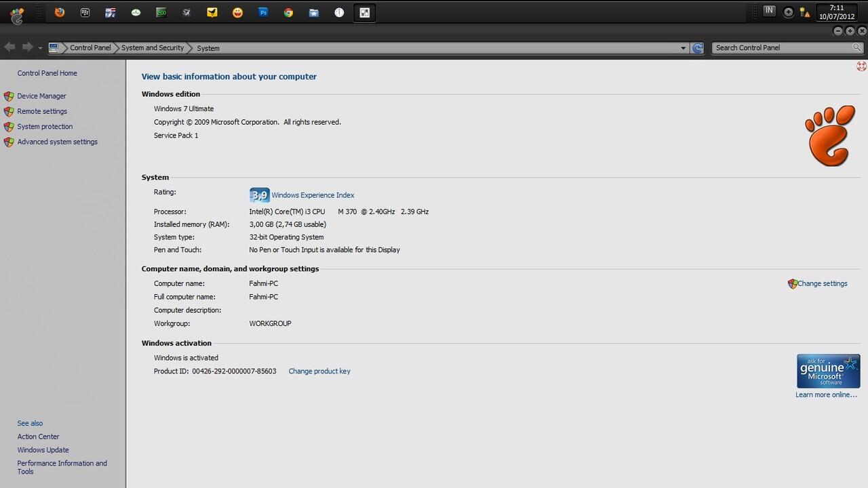The width and height of the screenshot is (868, 488).
Task: Open Performance Information and Tools
Action: [x=62, y=468]
